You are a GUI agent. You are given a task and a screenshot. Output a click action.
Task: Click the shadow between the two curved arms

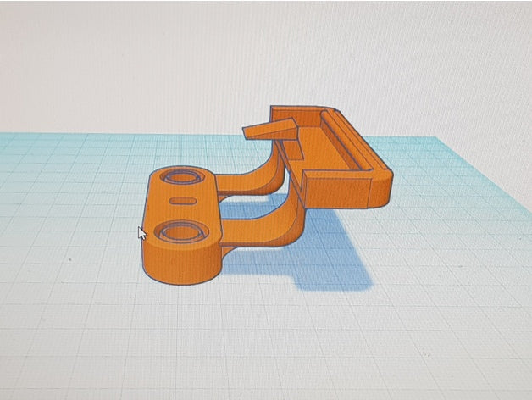pos(251,208)
